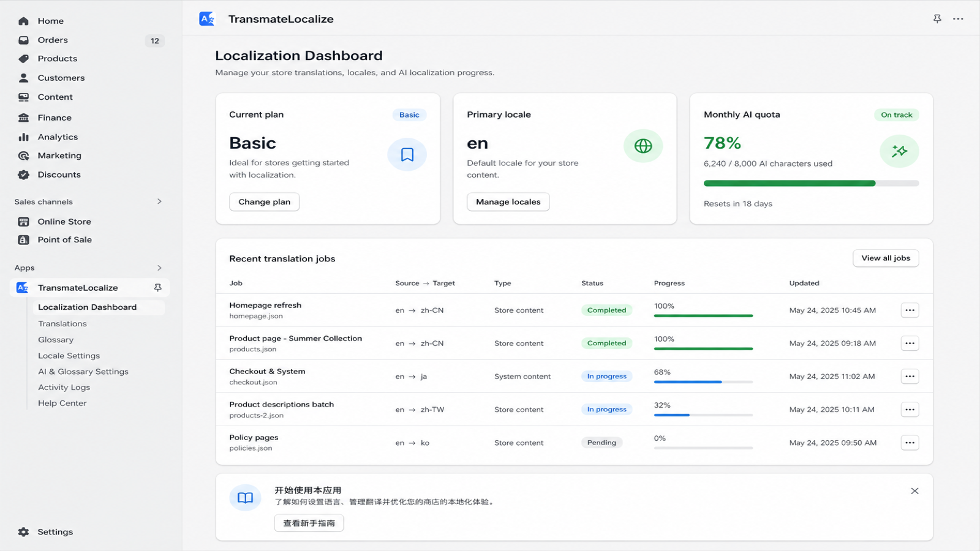Click the Change plan button
The height and width of the screenshot is (551, 980).
pos(265,202)
